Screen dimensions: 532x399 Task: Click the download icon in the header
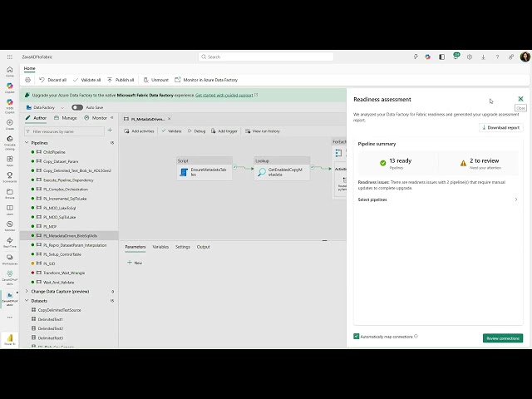click(483, 57)
